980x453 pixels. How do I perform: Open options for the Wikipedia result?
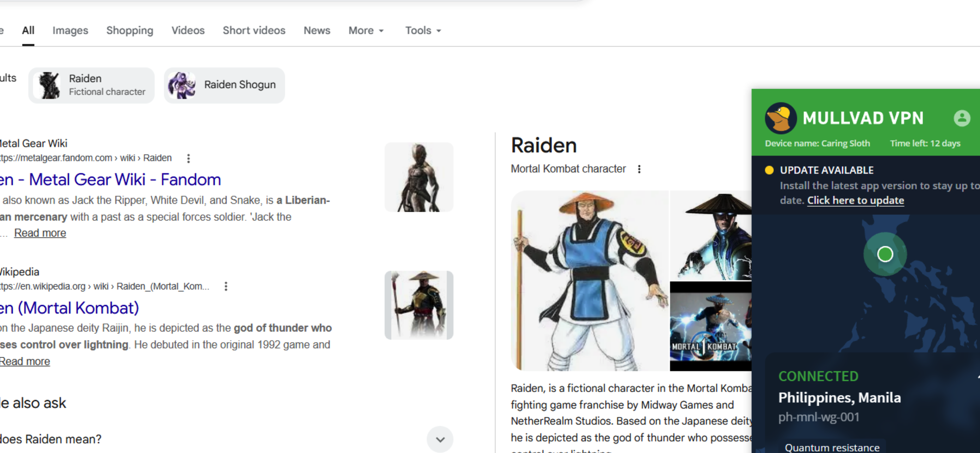(x=226, y=286)
